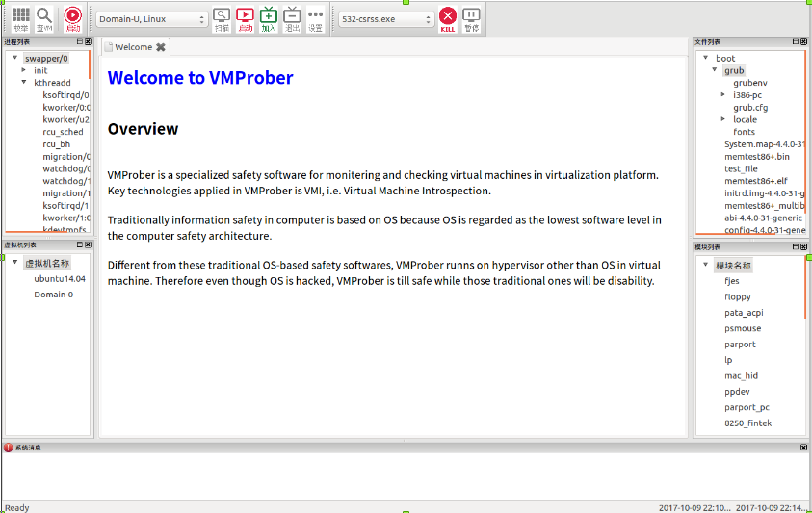Select the psmouse module
Screen dimensions: 812x513
743,329
